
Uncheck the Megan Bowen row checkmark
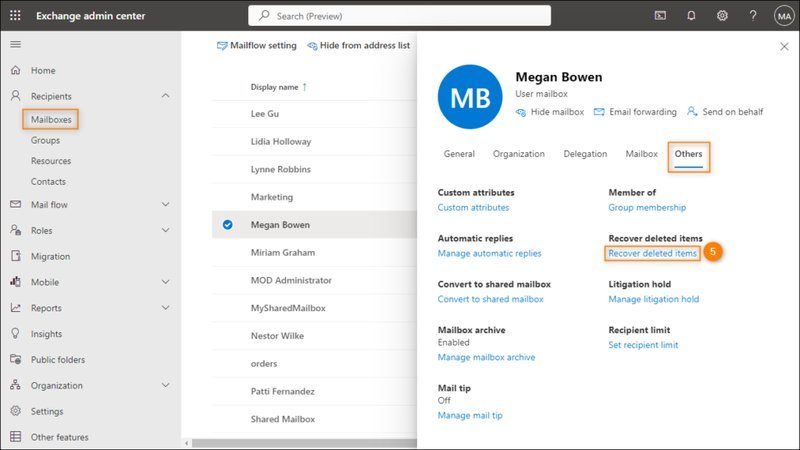[x=228, y=224]
